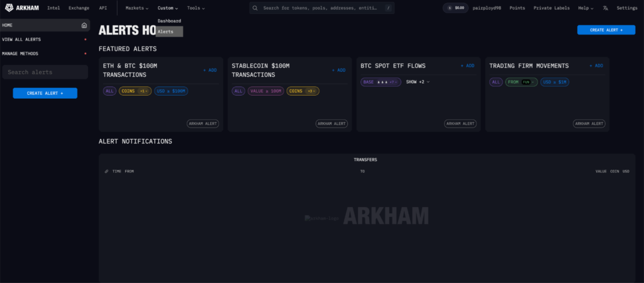Open the language translation icon
This screenshot has width=644, height=283.
(x=605, y=8)
